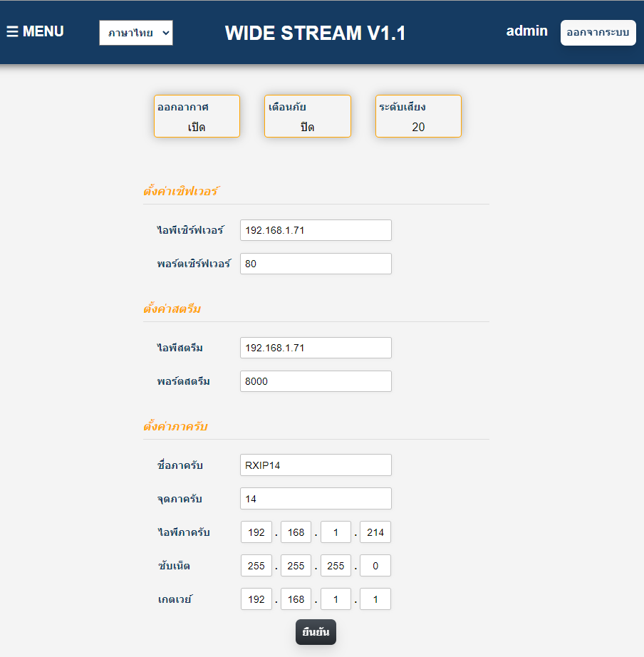Select the ออกอากาศ status card
Viewport: 644px width, 657px height.
197,116
